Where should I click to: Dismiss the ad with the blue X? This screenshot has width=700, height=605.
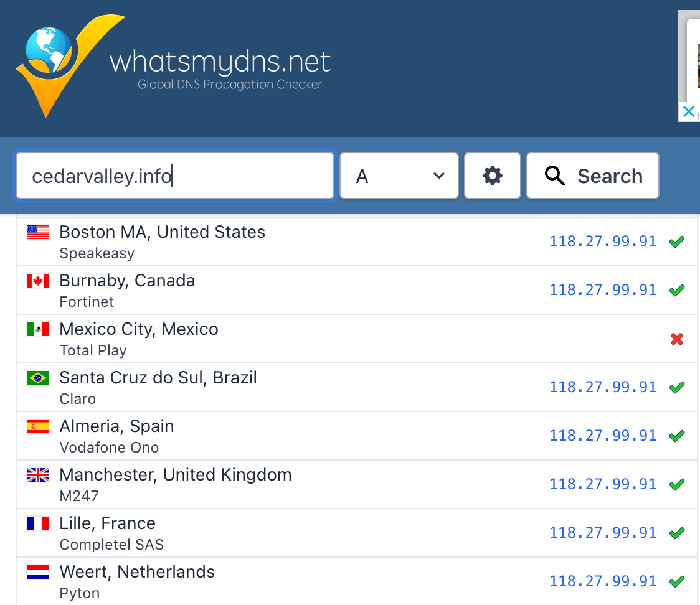click(x=688, y=111)
